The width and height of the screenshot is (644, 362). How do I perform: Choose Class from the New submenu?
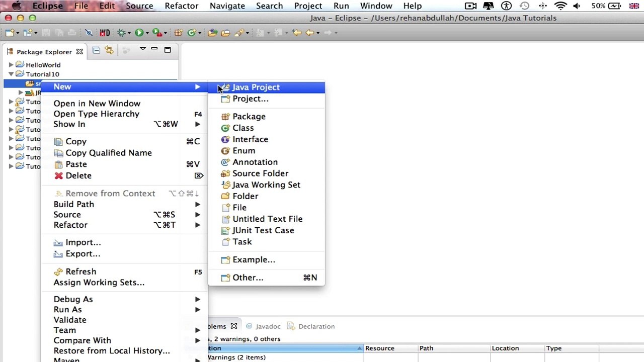pyautogui.click(x=243, y=128)
